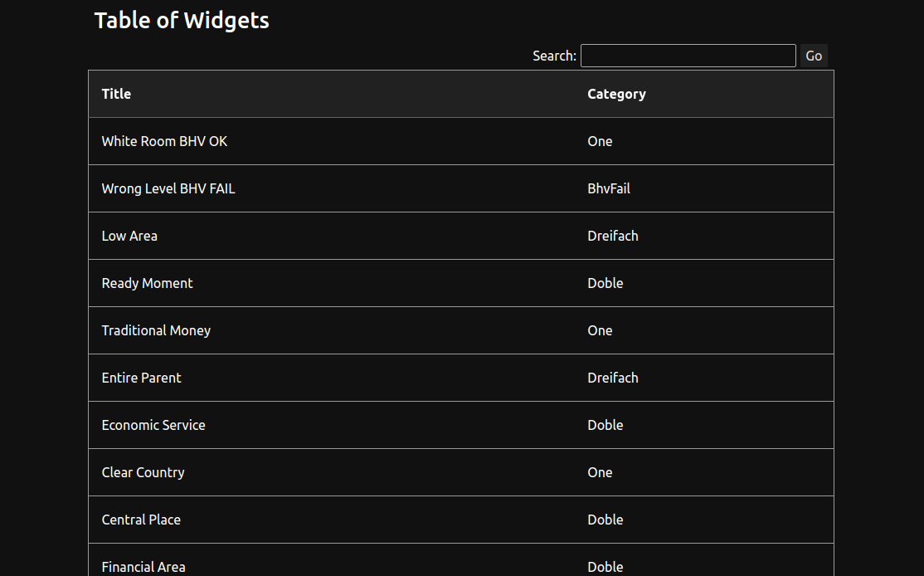Select the Clear Country entry

[143, 472]
